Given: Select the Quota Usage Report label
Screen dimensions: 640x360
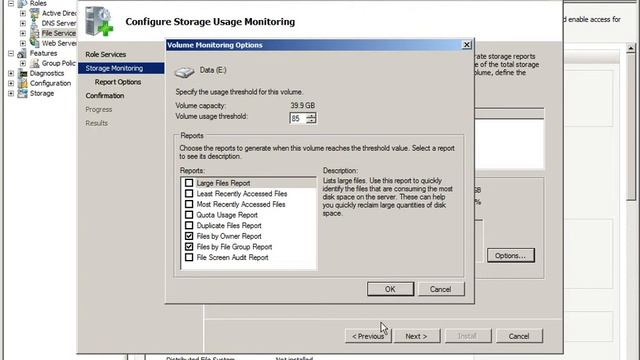Looking at the screenshot, I should pyautogui.click(x=227, y=215).
